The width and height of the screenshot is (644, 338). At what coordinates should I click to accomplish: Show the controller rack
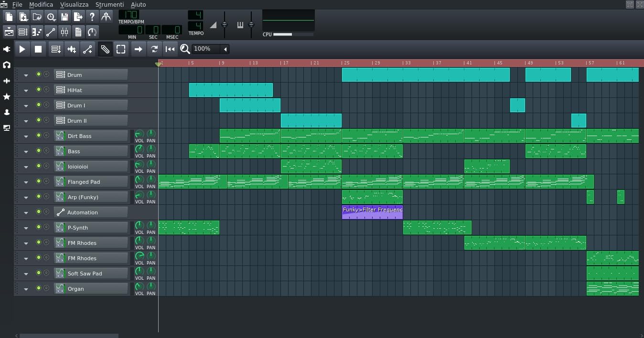pos(92,32)
